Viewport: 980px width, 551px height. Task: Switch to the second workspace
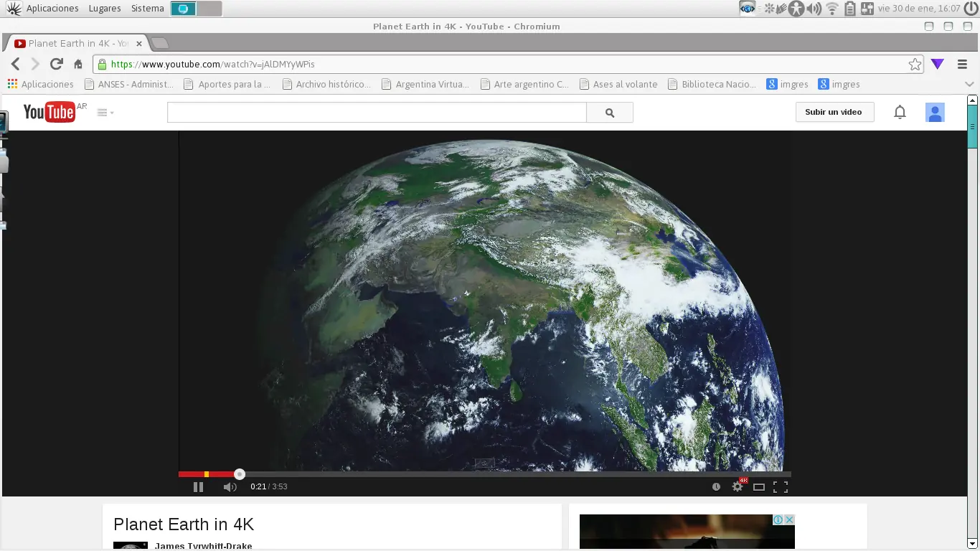pyautogui.click(x=209, y=9)
